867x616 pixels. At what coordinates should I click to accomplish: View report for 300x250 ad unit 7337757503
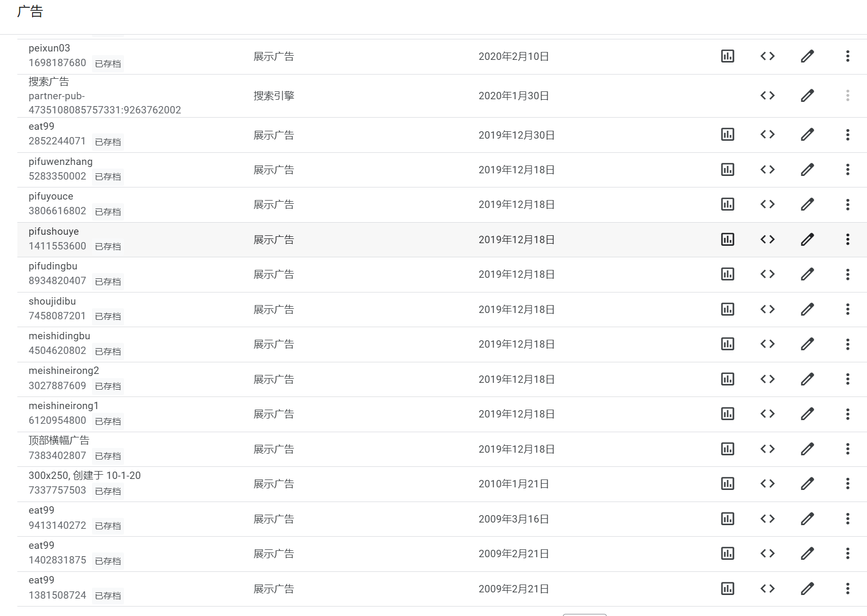pyautogui.click(x=727, y=484)
